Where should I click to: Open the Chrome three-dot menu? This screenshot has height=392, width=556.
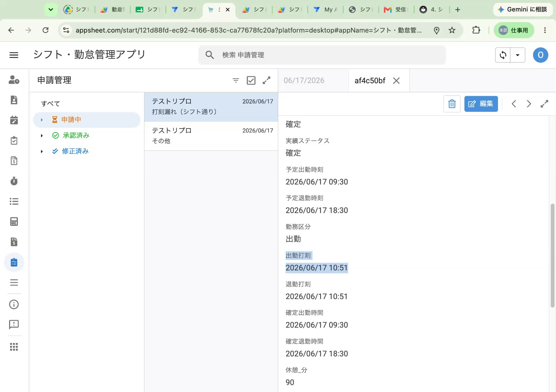[545, 30]
